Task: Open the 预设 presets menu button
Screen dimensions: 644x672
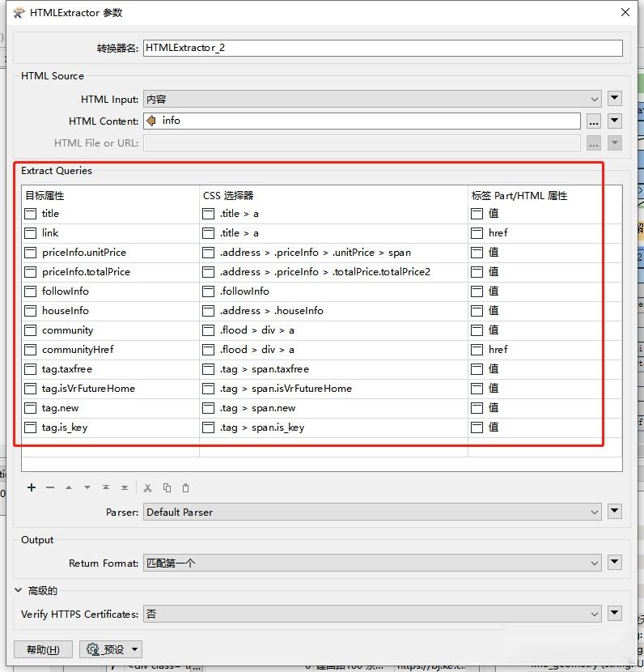Action: [x=111, y=649]
